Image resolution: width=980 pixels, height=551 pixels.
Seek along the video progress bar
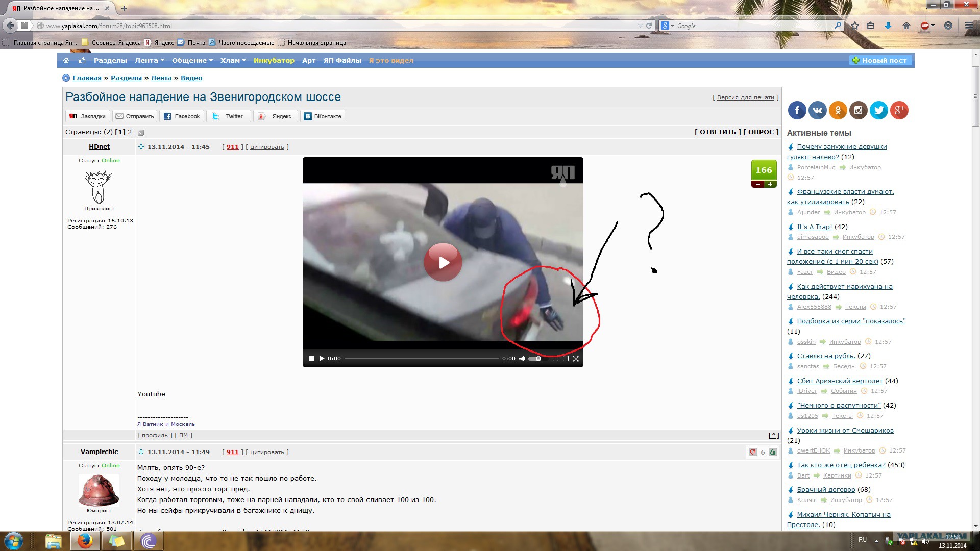point(422,359)
